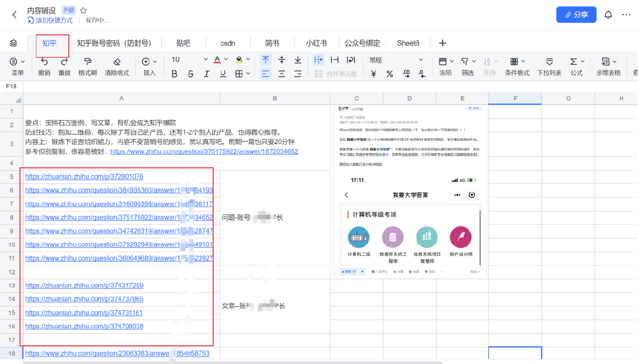Switch to the 小红书 sheet tab
This screenshot has height=364, width=638.
[x=317, y=43]
